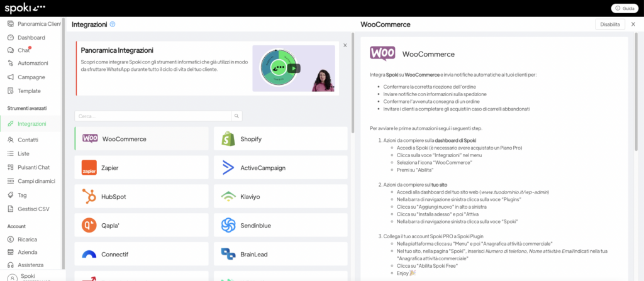
Task: Open the Connectif integration card
Action: 142,254
